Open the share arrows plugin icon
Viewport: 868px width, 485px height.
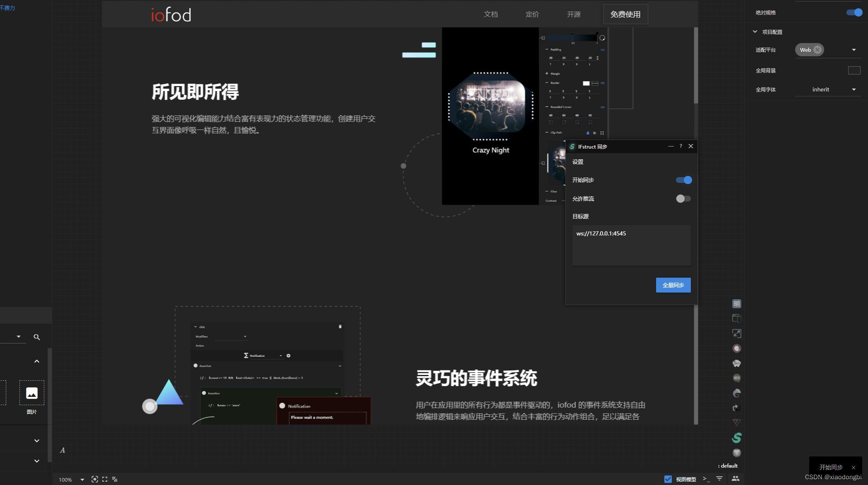[x=736, y=408]
